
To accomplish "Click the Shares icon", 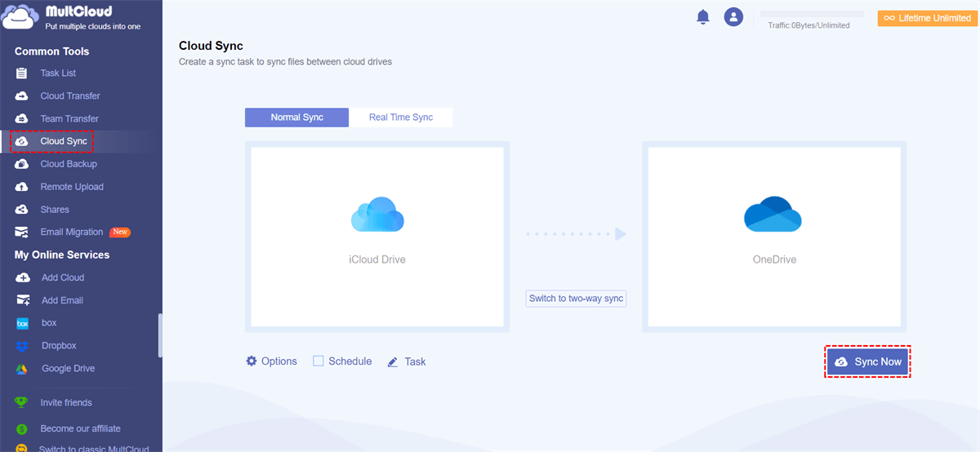I will pos(22,210).
